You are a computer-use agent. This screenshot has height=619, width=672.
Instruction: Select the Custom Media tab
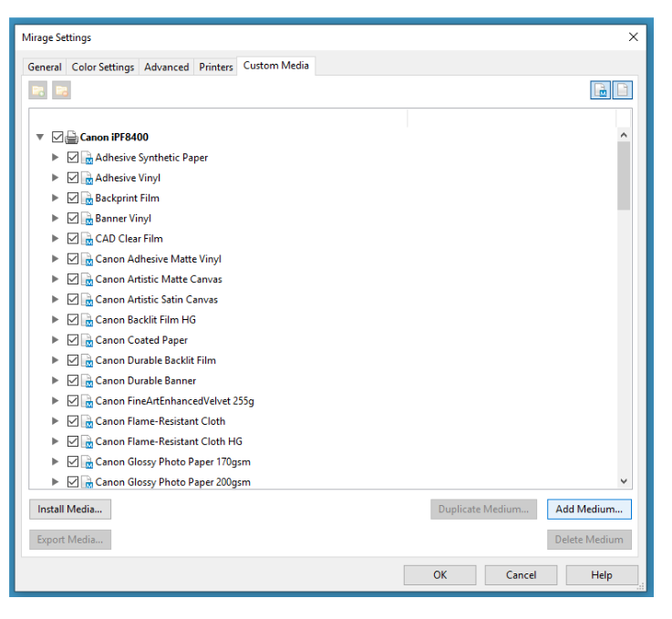click(276, 66)
